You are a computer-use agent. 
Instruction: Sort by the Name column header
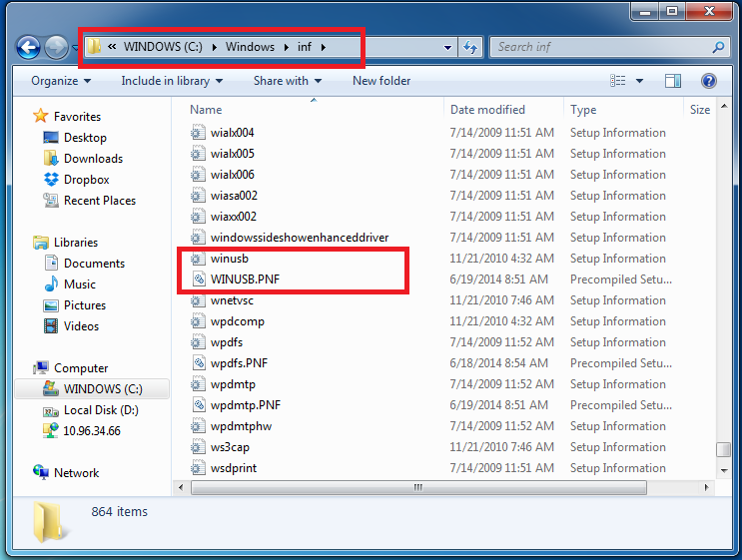tap(206, 110)
